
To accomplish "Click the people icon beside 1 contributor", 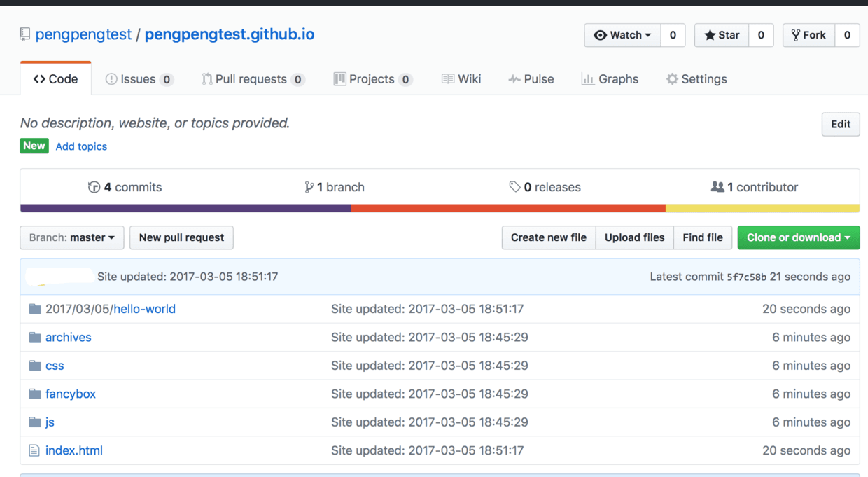I will (717, 187).
